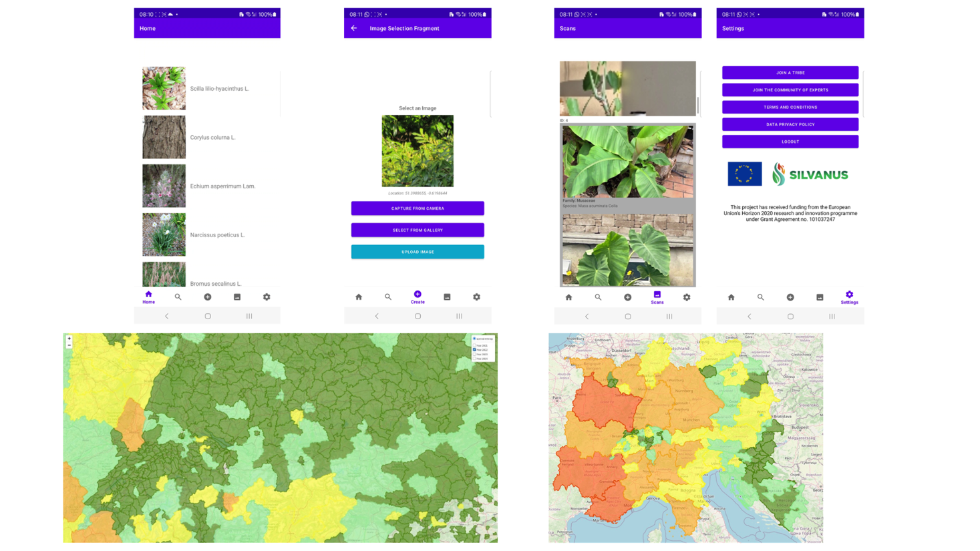Tap the home icon on the Scans screen

click(568, 297)
